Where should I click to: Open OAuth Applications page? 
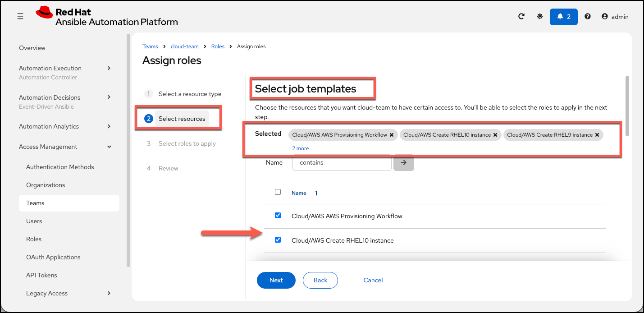click(53, 257)
